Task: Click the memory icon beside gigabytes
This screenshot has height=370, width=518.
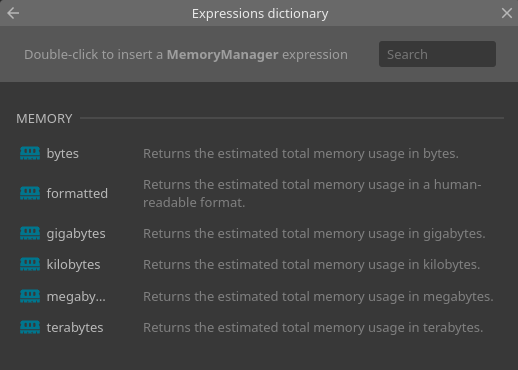Action: [x=30, y=233]
